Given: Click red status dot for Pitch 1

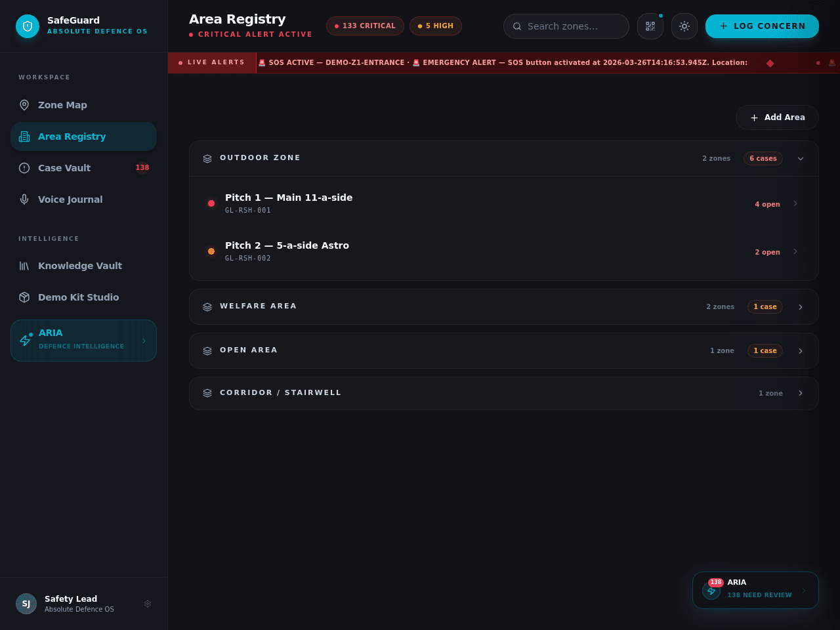Looking at the screenshot, I should tap(211, 203).
